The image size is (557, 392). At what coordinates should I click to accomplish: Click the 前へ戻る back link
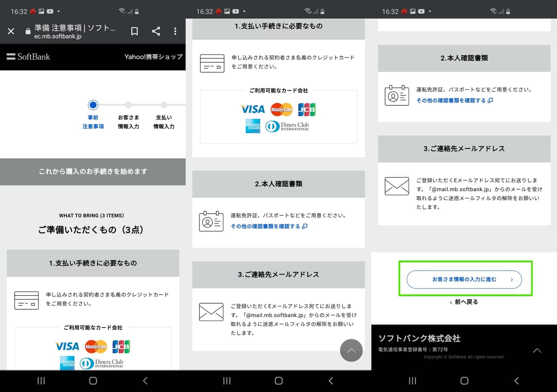click(464, 302)
